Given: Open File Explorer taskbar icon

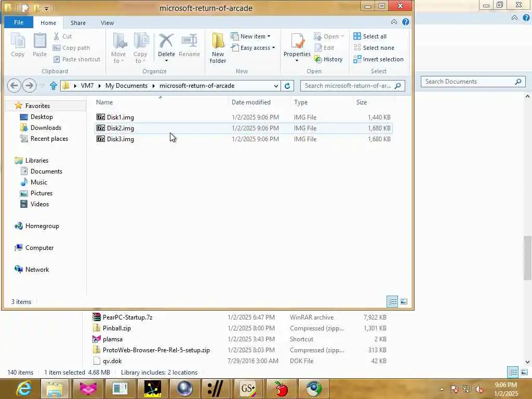Looking at the screenshot, I should [55, 389].
